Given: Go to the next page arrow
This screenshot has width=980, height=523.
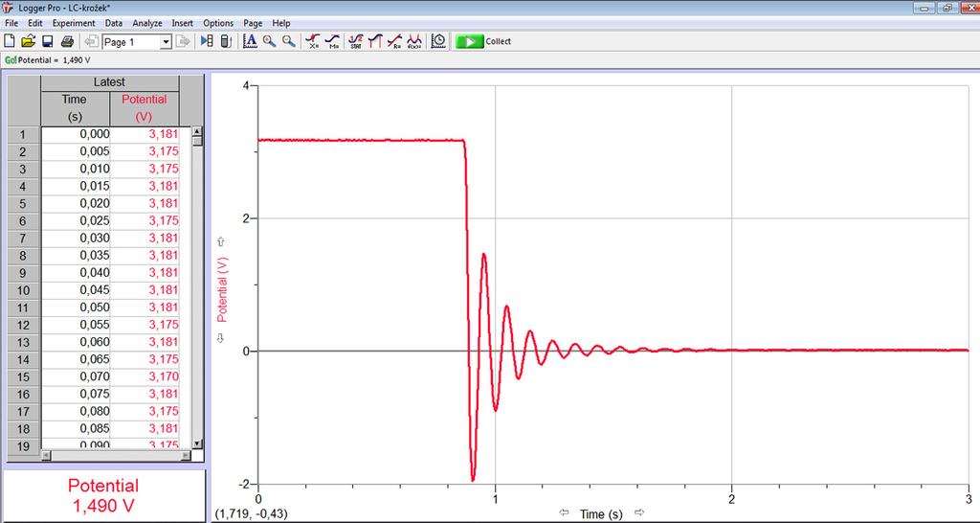Looking at the screenshot, I should pos(183,41).
